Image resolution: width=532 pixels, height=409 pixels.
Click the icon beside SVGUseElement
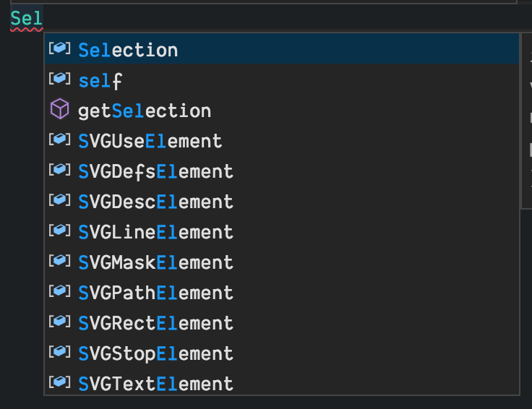click(x=59, y=140)
